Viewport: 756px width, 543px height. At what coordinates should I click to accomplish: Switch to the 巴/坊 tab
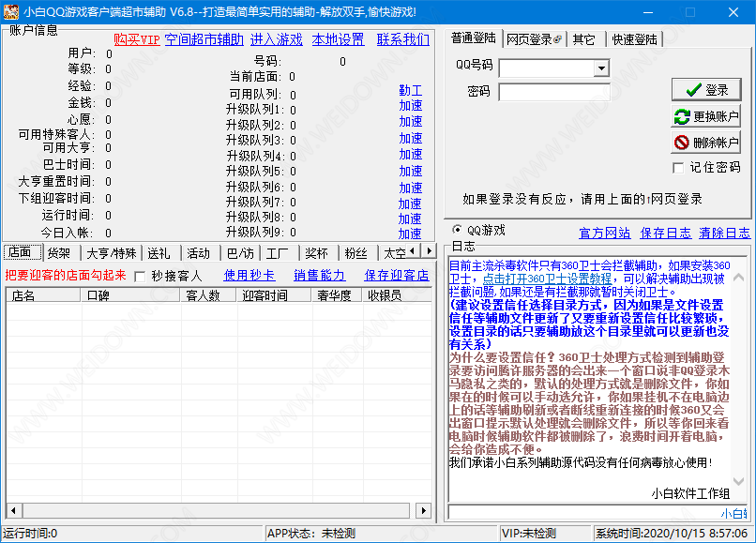tap(240, 253)
